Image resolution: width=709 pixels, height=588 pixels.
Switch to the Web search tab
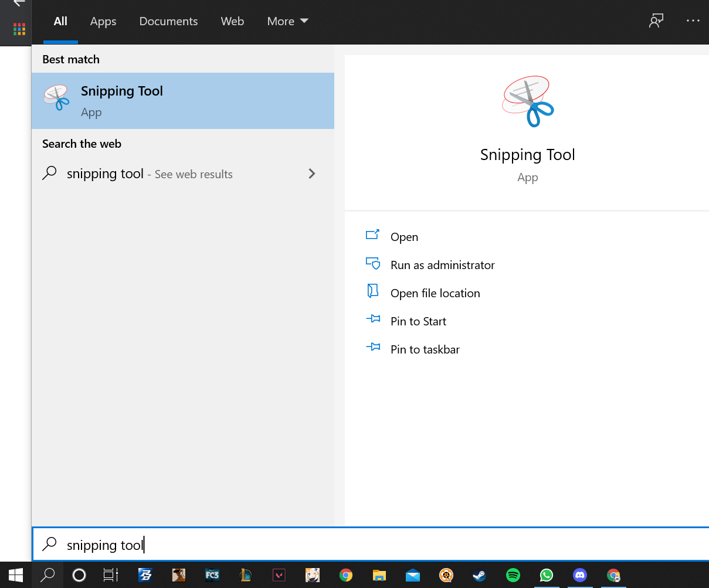click(232, 22)
